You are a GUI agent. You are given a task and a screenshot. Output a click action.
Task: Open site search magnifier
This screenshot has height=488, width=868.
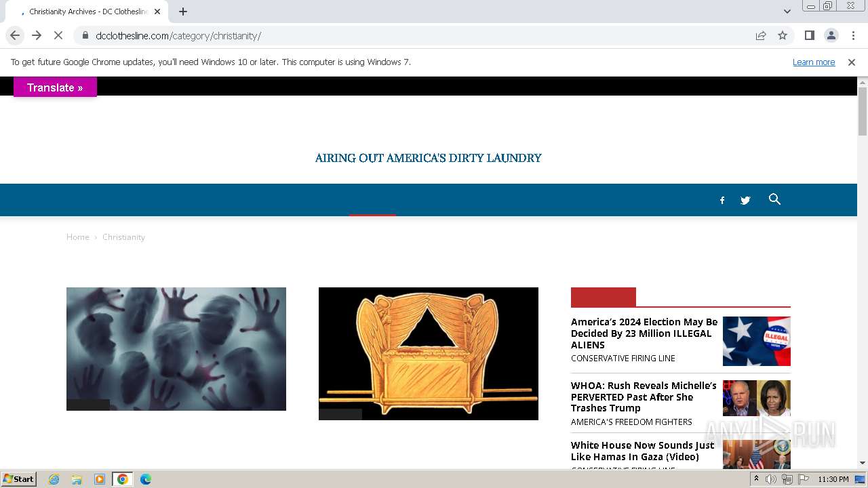pos(774,199)
